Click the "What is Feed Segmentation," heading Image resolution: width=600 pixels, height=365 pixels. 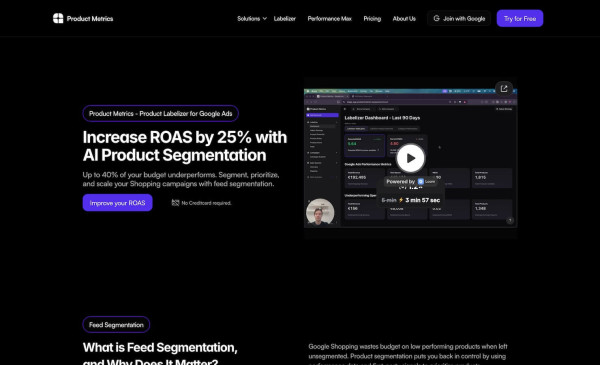[x=160, y=347]
